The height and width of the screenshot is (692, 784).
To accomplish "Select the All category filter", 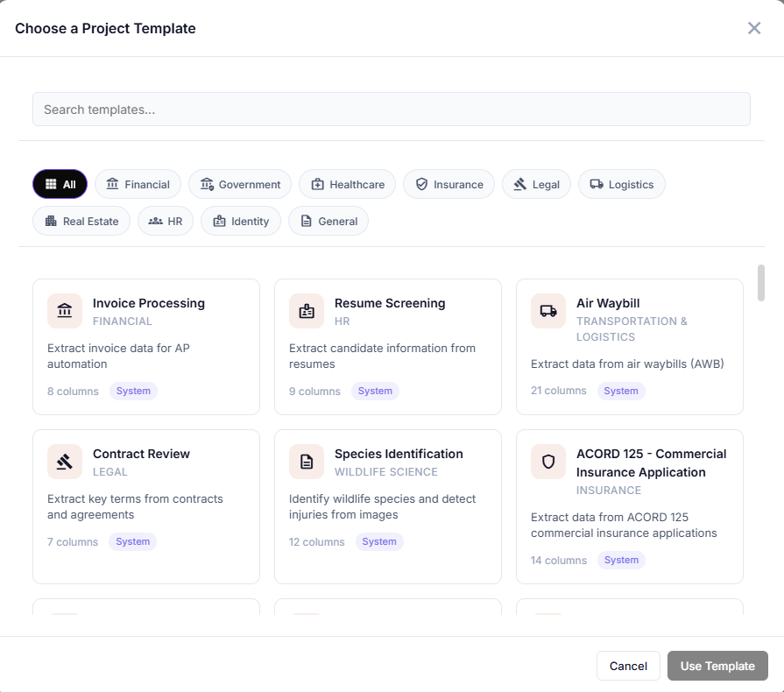I will tap(60, 184).
